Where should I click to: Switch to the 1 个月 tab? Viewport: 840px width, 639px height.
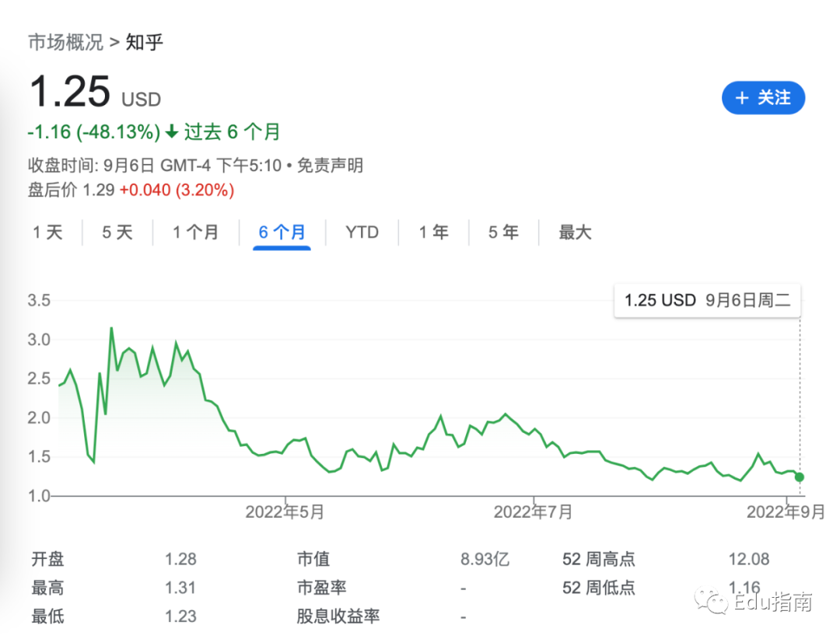[x=195, y=232]
